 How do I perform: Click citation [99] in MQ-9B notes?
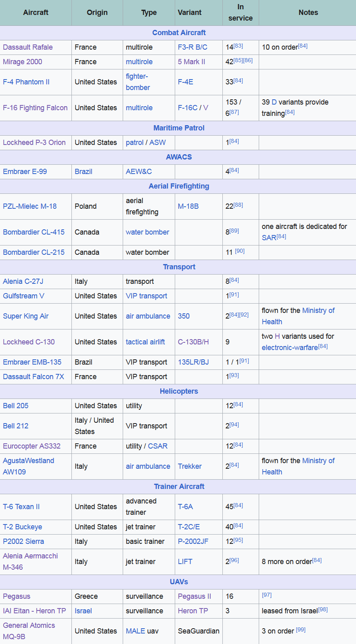(301, 630)
